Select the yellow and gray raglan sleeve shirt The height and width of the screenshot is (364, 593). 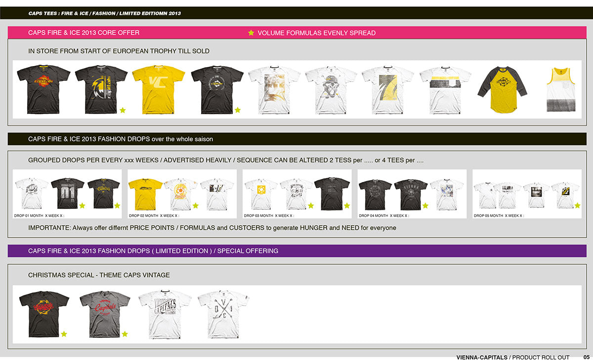[504, 89]
